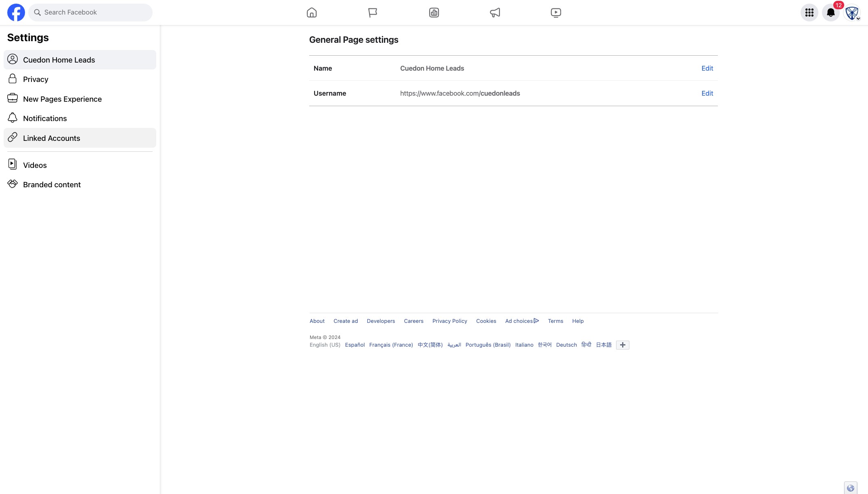This screenshot has width=868, height=494.
Task: Switch language to Deutsch
Action: click(x=566, y=345)
